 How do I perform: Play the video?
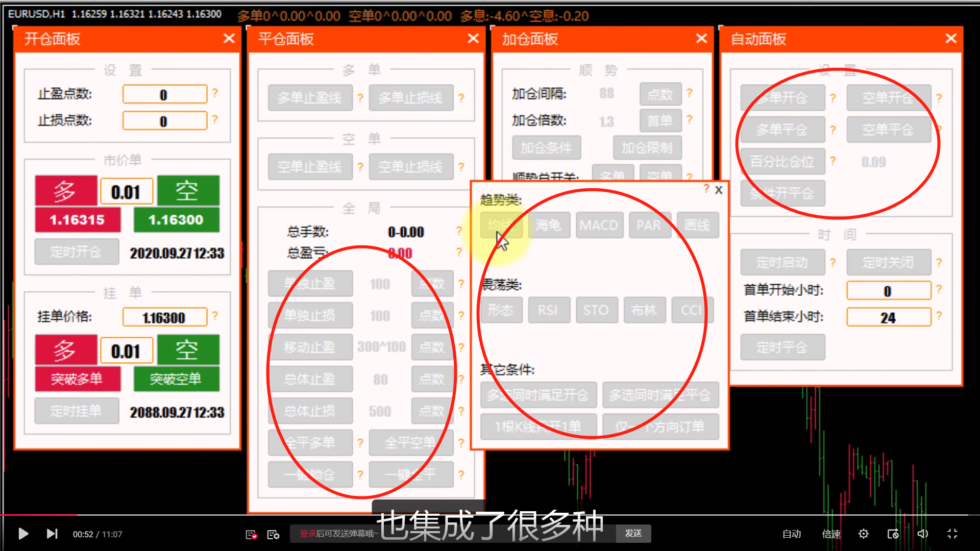23,534
